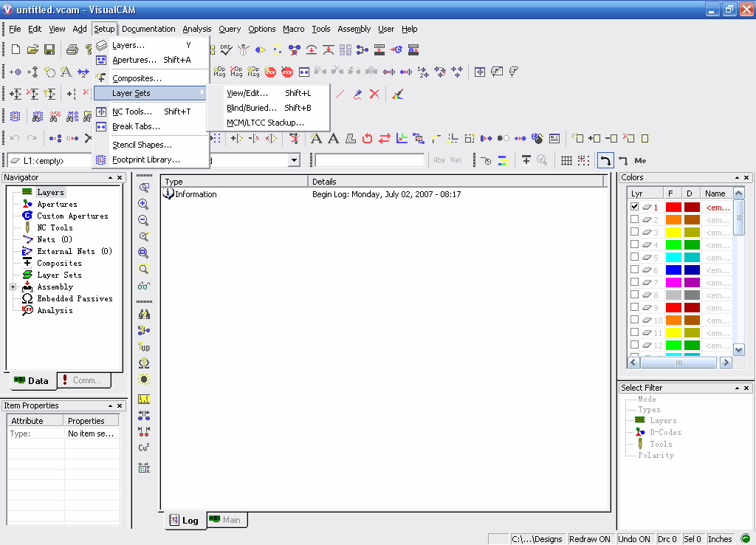Click the Abs coordinate button
Image resolution: width=756 pixels, height=545 pixels.
click(x=439, y=160)
